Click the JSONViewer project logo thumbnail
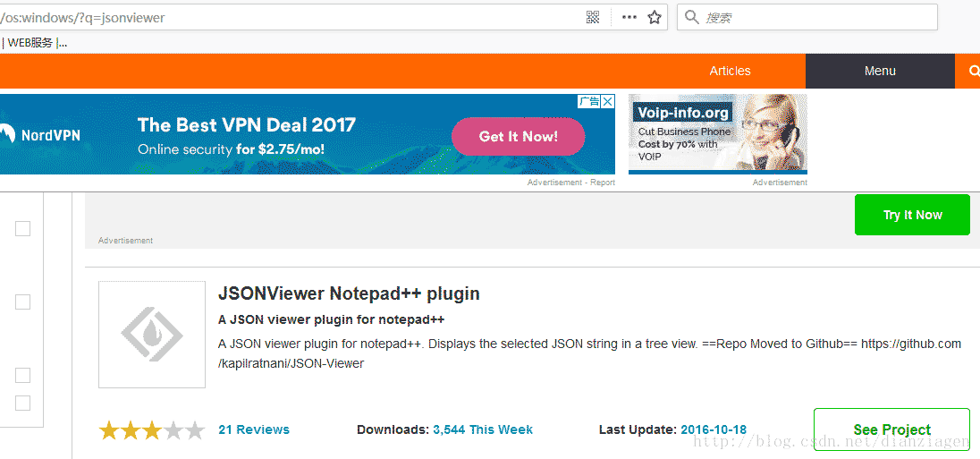The image size is (980, 459). click(152, 335)
